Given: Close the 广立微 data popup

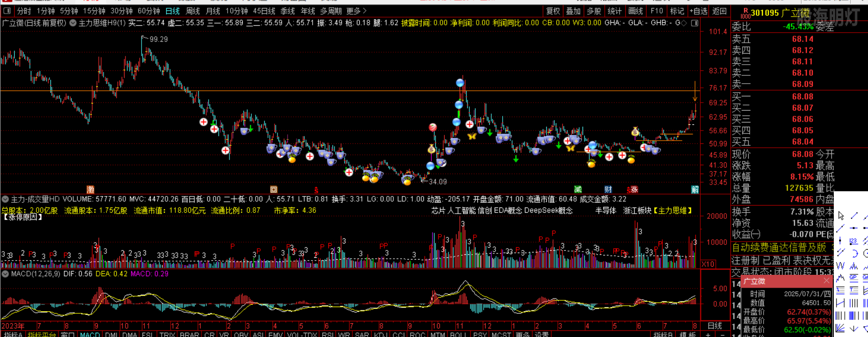Looking at the screenshot, I should pyautogui.click(x=827, y=281).
